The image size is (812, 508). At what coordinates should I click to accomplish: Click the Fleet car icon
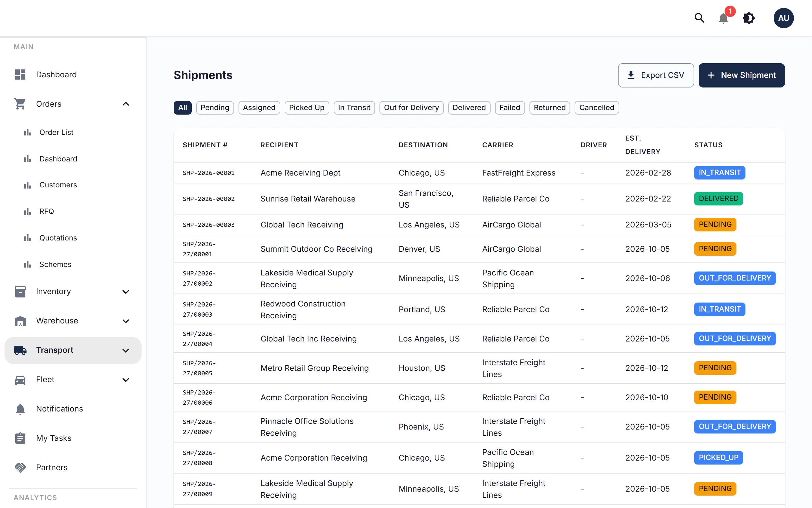(20, 380)
